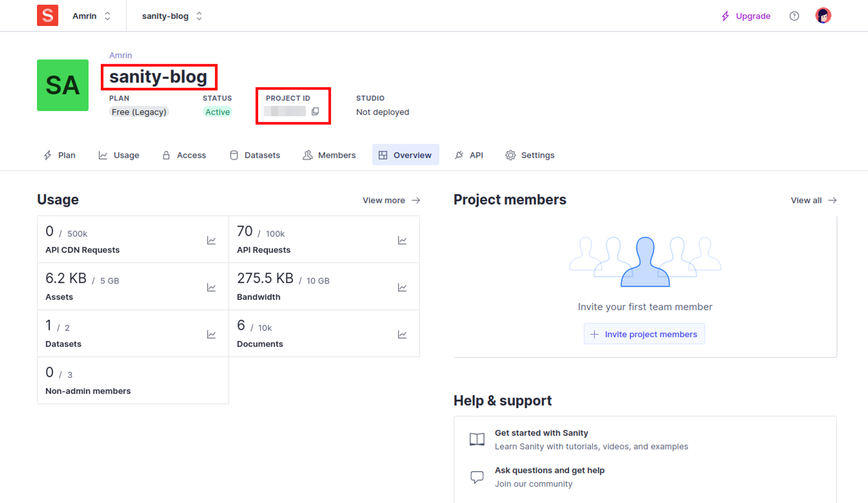The width and height of the screenshot is (868, 503).
Task: Click the book icon beside Get started
Action: pyautogui.click(x=477, y=439)
